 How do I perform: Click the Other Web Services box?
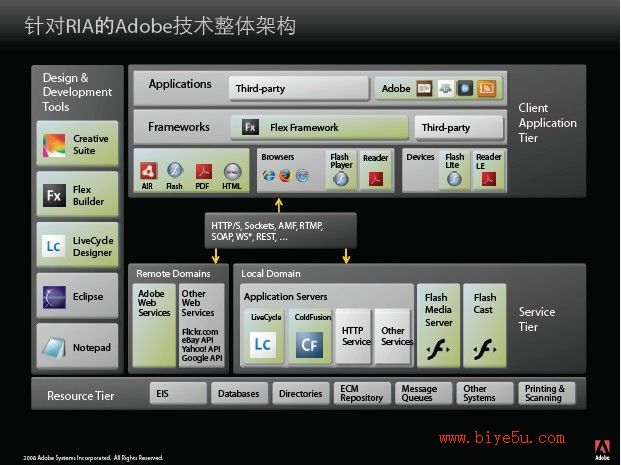tap(202, 325)
